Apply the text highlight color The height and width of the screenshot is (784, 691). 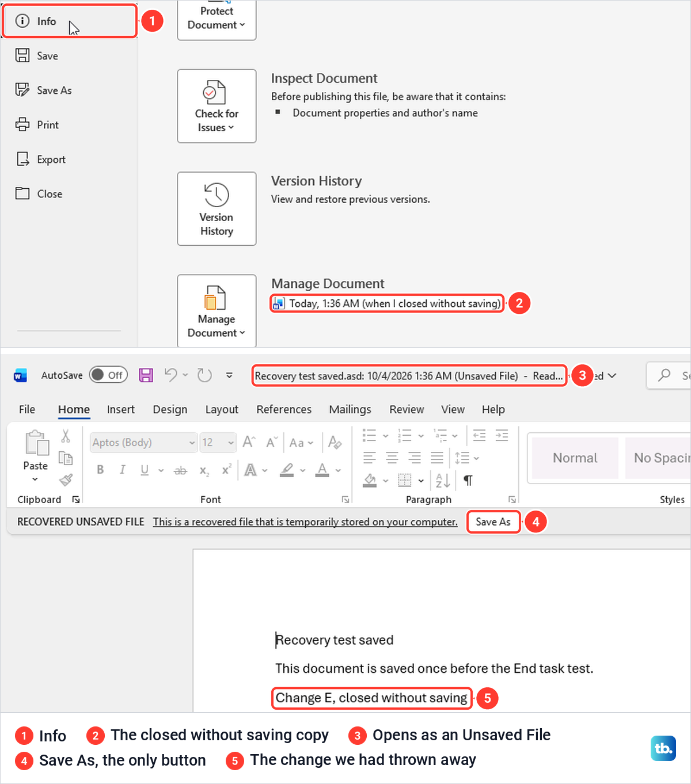pos(287,470)
